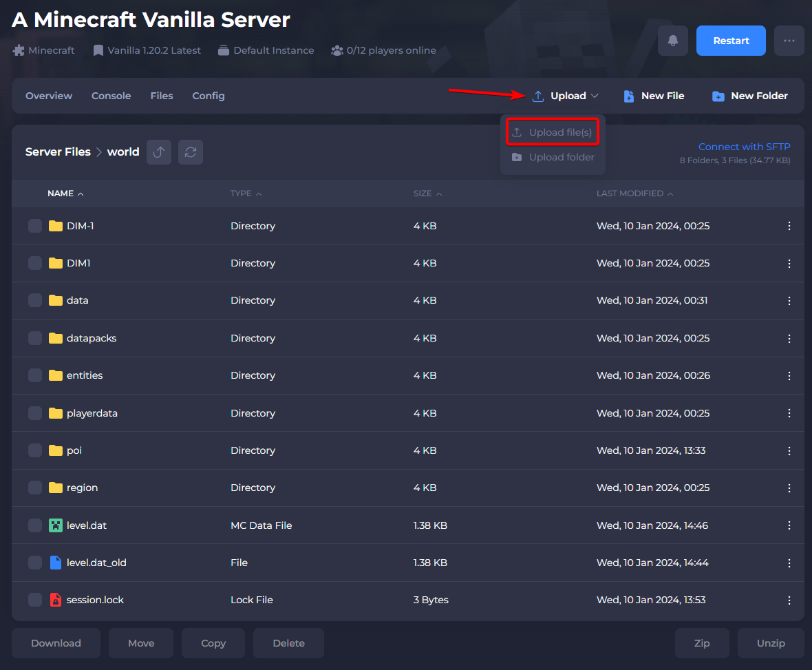Click the Restart button
The height and width of the screenshot is (670, 812).
[731, 41]
